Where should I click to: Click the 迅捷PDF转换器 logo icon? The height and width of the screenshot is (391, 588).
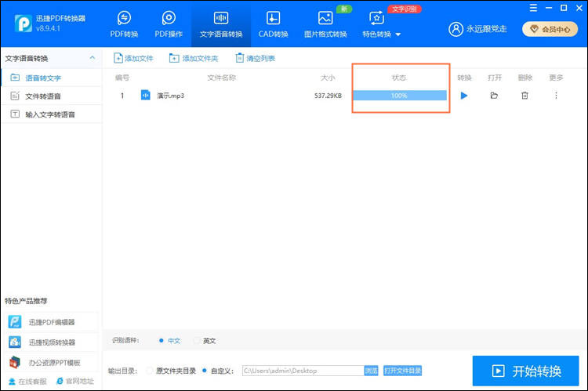click(24, 24)
